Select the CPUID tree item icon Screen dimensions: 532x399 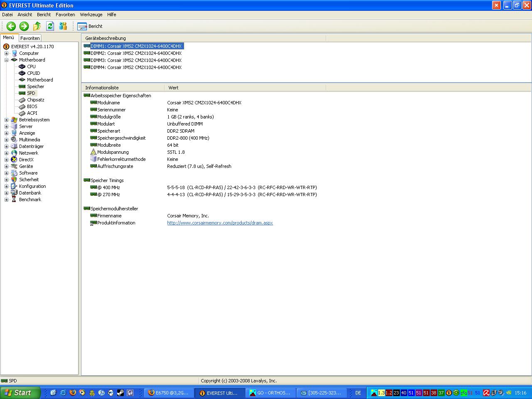pyautogui.click(x=22, y=73)
